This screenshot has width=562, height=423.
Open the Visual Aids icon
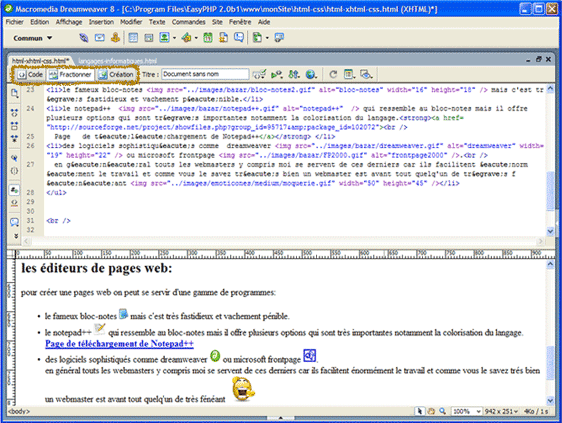(366, 74)
